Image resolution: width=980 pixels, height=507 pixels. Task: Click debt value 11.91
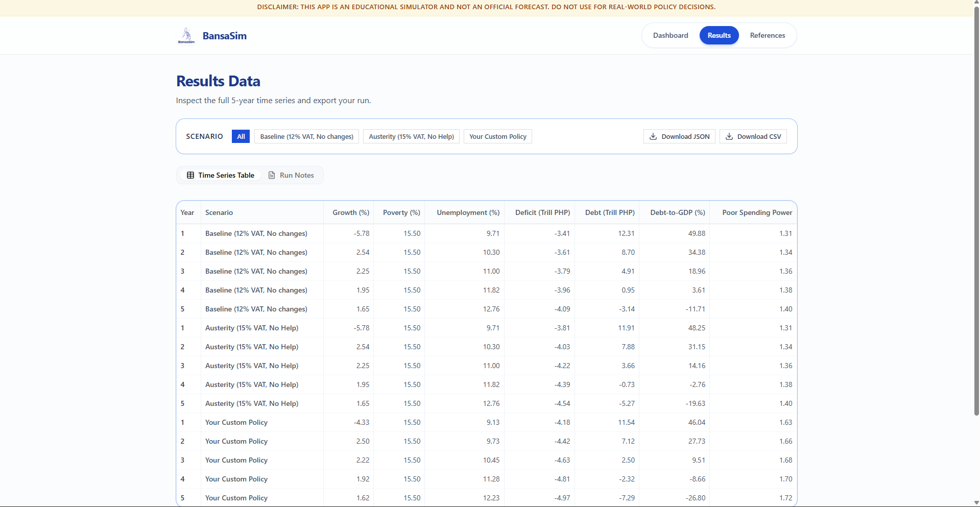(x=626, y=328)
